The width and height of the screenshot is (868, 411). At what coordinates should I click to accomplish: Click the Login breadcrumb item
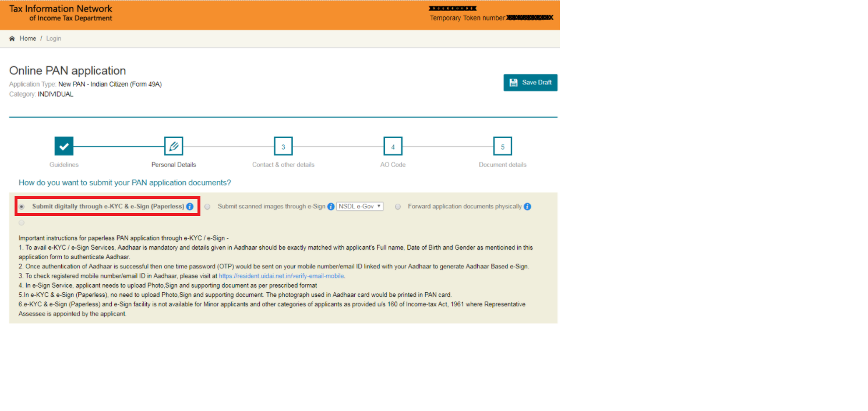54,38
